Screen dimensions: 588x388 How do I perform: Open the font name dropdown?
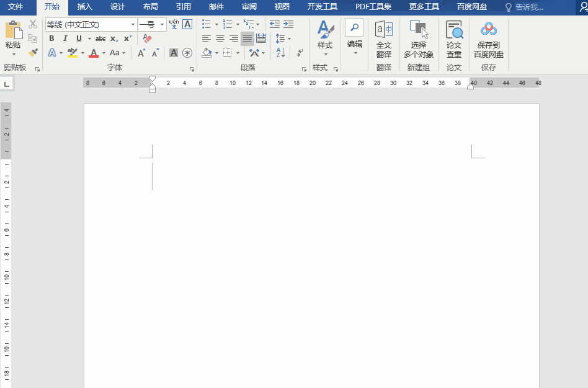(133, 24)
